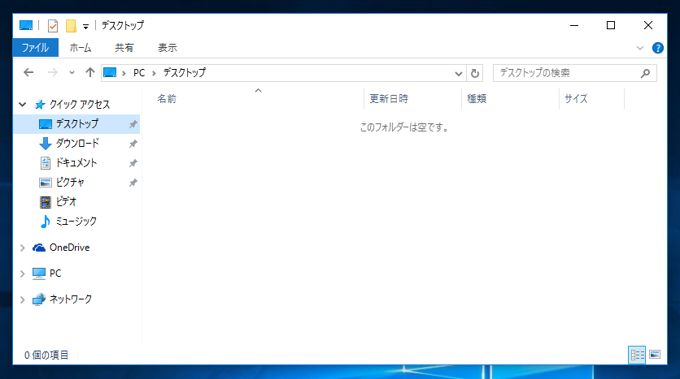Open ピクチャ in the navigation pane
Viewport: 680px width, 379px height.
tap(70, 182)
